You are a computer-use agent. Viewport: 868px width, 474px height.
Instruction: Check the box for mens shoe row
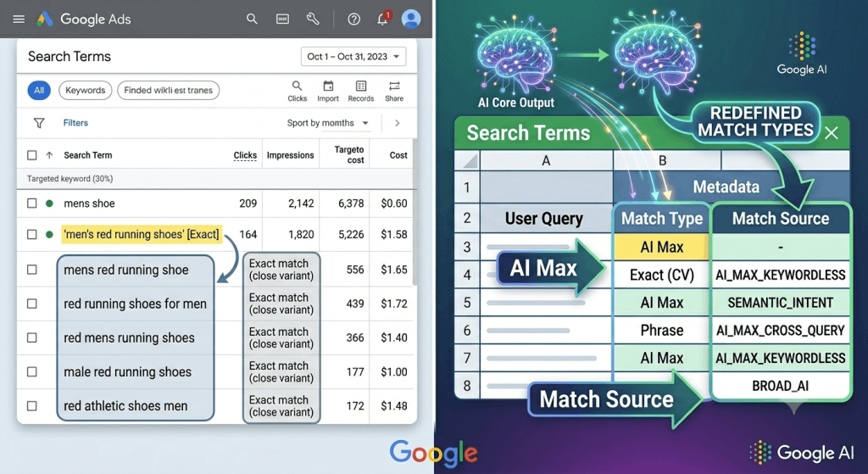32,204
